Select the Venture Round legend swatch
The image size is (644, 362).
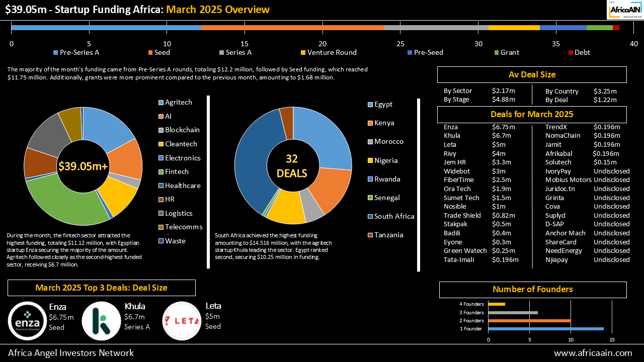pyautogui.click(x=303, y=52)
